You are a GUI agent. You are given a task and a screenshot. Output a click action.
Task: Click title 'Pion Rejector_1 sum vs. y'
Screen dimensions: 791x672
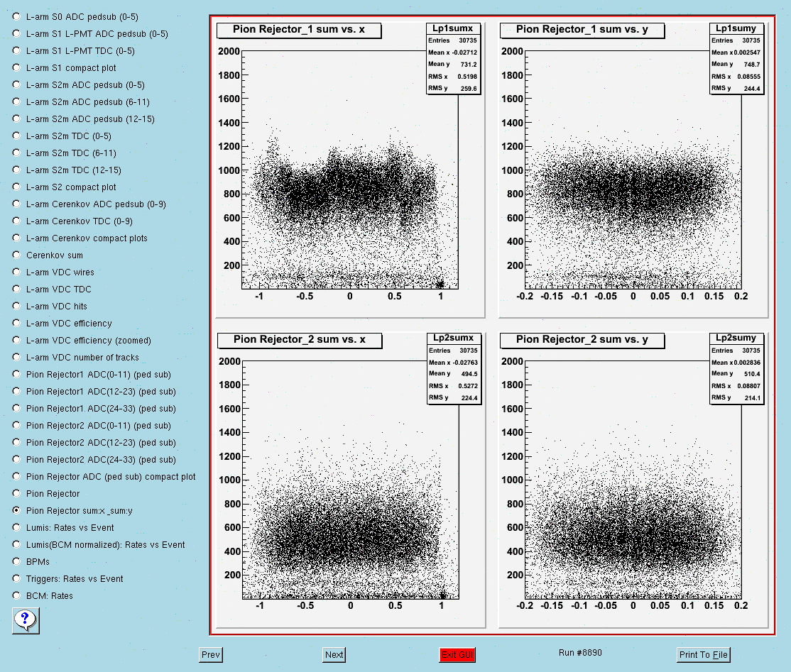(x=582, y=30)
